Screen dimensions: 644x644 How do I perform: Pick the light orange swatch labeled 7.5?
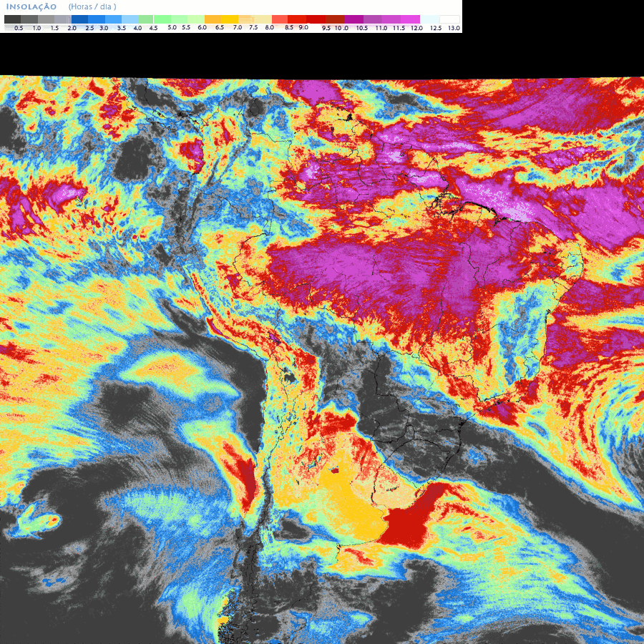coord(246,19)
